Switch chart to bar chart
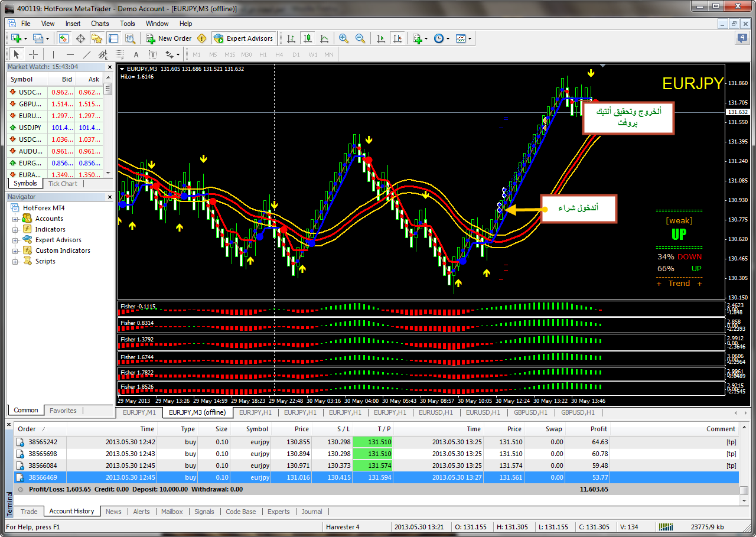This screenshot has width=756, height=537. [291, 38]
